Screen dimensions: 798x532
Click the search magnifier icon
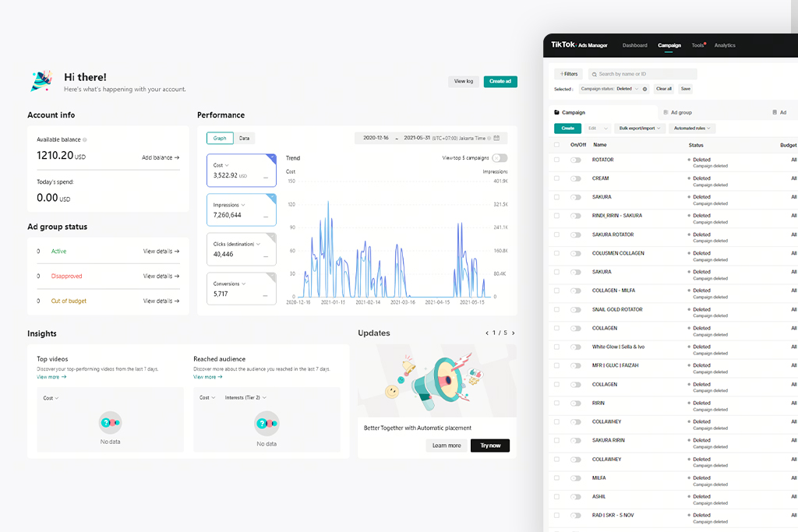tap(594, 74)
